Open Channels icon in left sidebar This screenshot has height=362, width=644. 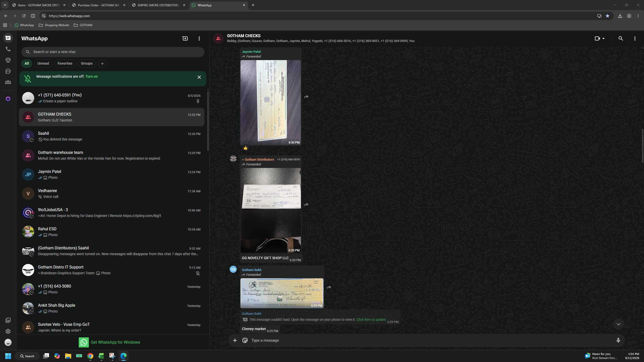click(8, 71)
